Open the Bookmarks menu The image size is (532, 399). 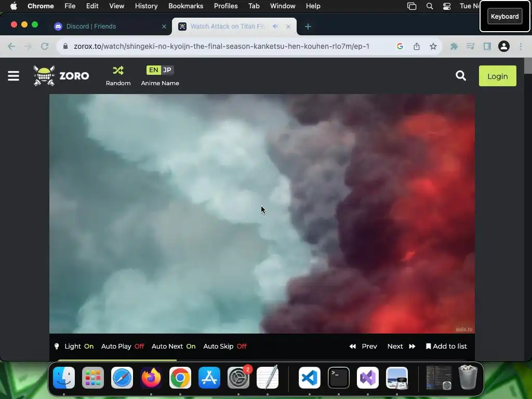pyautogui.click(x=186, y=6)
